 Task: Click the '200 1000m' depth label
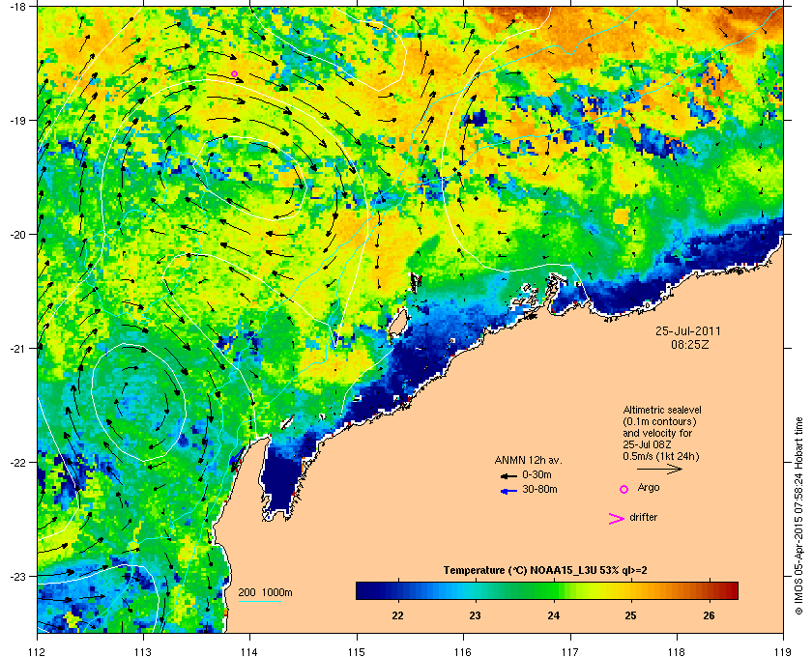[265, 593]
